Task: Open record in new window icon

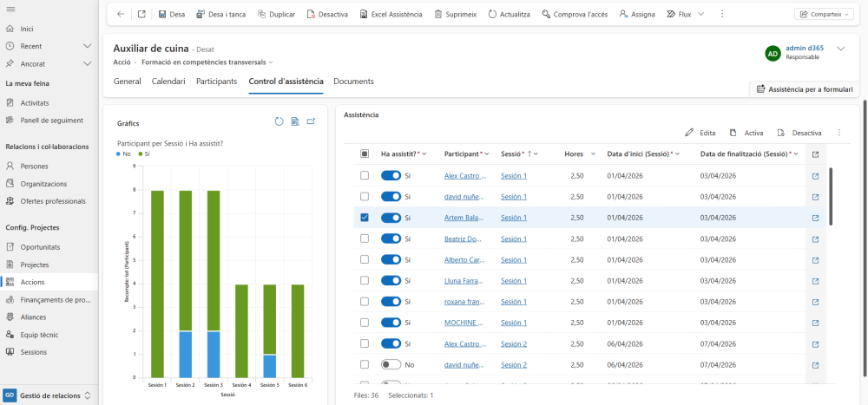Action: pos(141,15)
